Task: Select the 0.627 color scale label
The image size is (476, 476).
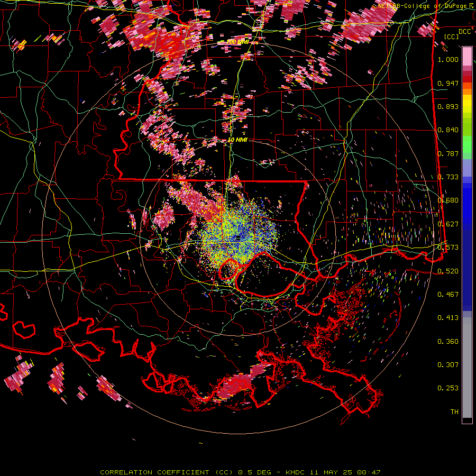Action: click(x=448, y=224)
